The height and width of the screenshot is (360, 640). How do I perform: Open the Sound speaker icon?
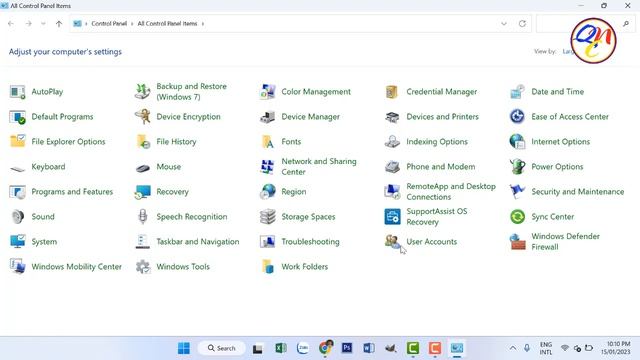[x=17, y=217]
